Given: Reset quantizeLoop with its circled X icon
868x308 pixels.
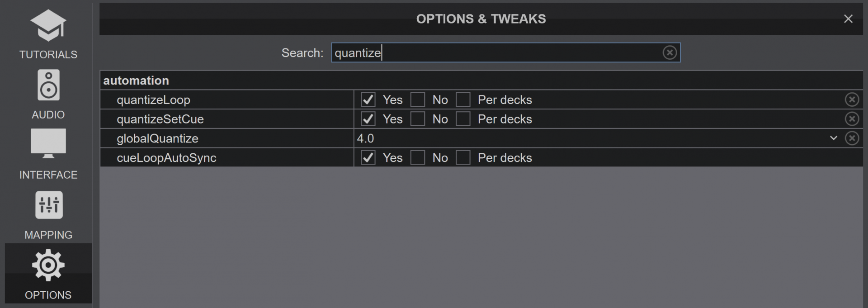Looking at the screenshot, I should point(852,100).
